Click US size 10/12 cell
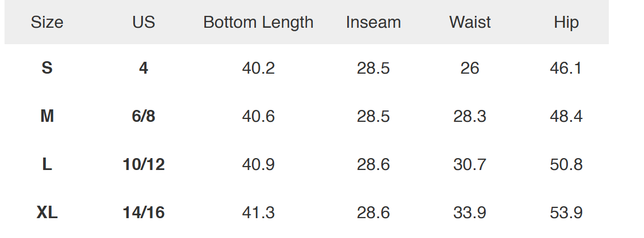This screenshot has height=238, width=644. point(144,165)
